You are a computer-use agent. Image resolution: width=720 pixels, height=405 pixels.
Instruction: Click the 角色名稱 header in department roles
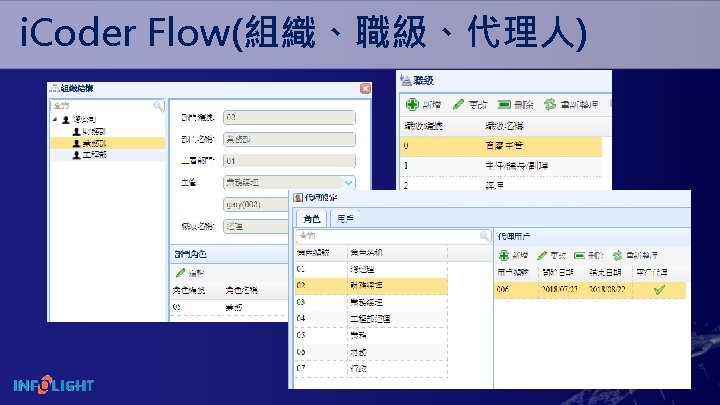[x=241, y=290]
